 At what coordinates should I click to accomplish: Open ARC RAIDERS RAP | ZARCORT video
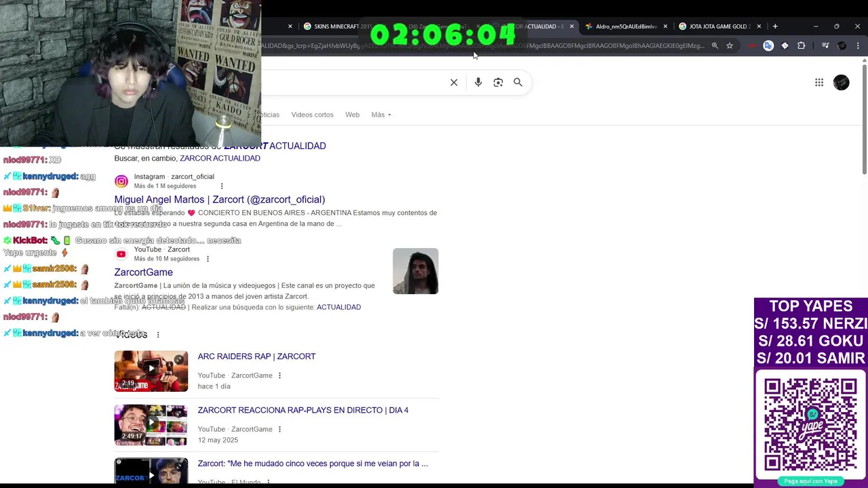click(256, 357)
